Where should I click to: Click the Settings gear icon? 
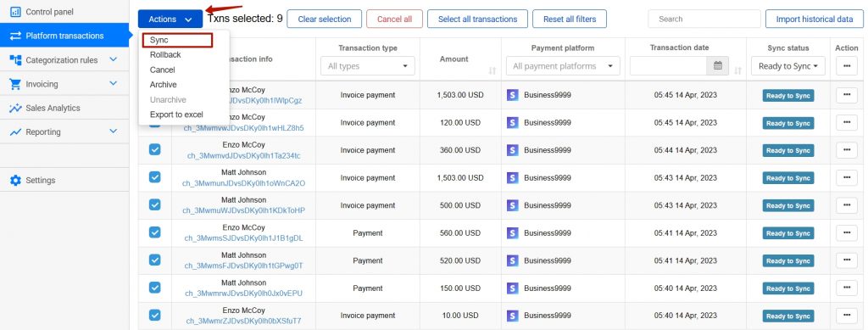(x=15, y=181)
